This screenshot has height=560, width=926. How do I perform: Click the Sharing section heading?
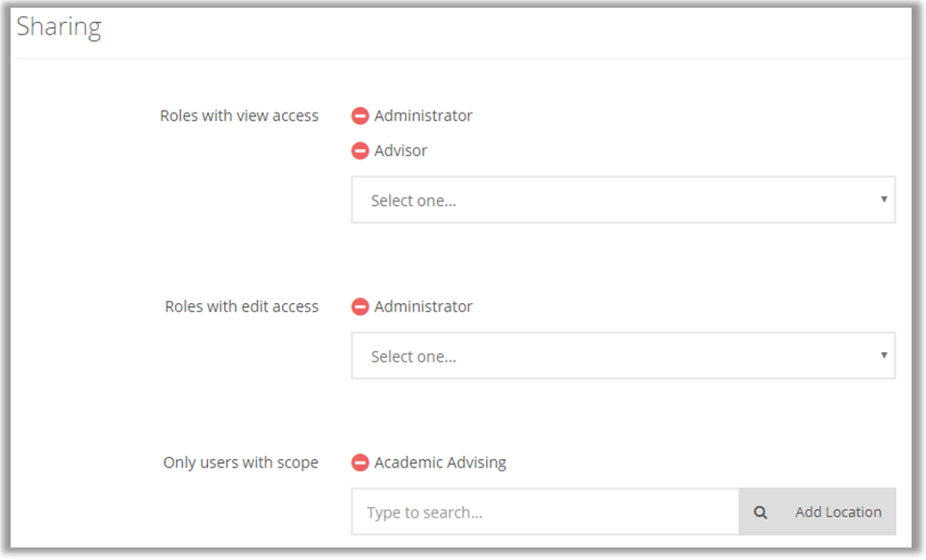click(x=59, y=27)
